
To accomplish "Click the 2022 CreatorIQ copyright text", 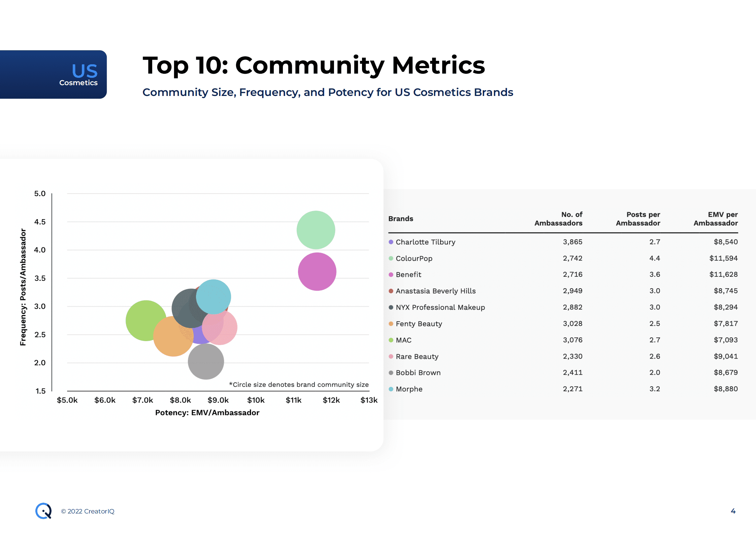I will point(88,511).
